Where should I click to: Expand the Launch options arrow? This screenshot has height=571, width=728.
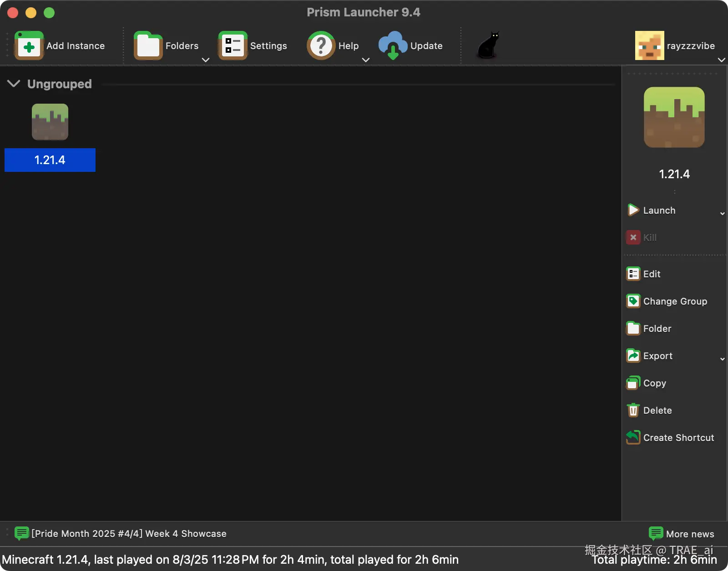click(x=723, y=214)
